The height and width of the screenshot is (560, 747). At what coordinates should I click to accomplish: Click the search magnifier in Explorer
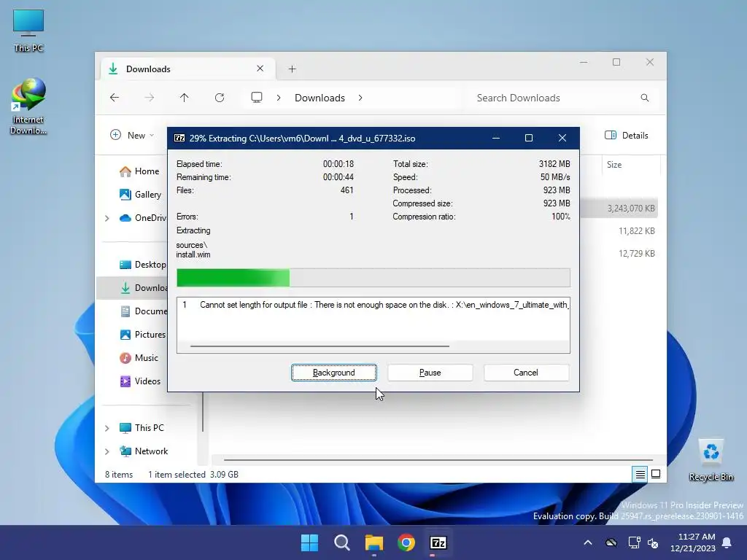(x=645, y=98)
